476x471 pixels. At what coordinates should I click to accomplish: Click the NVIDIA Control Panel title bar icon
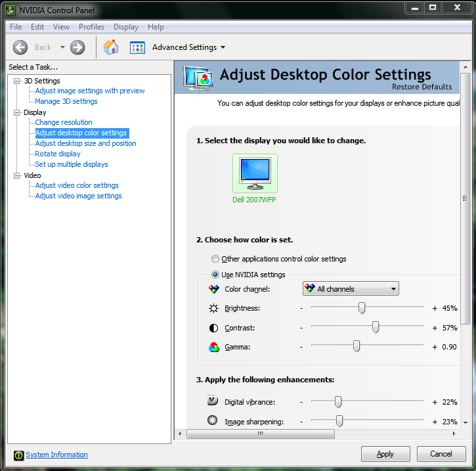(x=11, y=11)
